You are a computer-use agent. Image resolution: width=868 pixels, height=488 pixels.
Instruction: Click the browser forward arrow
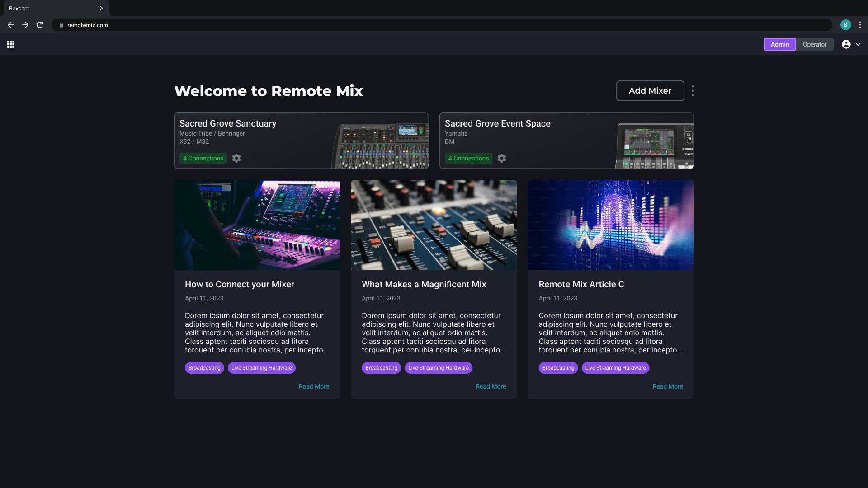point(25,25)
